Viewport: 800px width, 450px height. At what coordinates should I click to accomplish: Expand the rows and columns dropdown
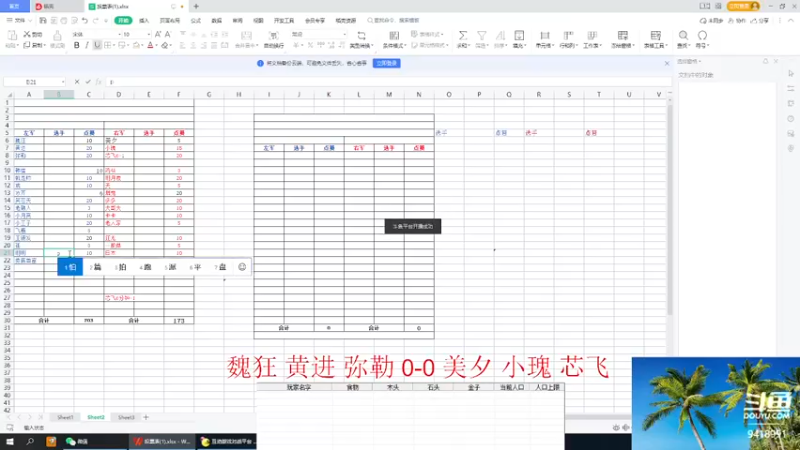tap(567, 45)
